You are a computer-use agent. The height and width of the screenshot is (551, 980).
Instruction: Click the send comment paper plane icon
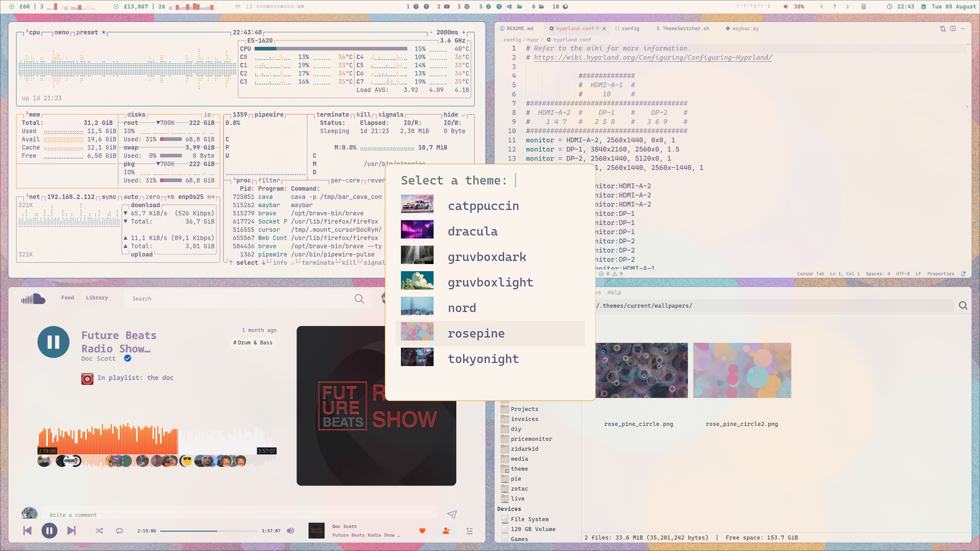pos(452,514)
